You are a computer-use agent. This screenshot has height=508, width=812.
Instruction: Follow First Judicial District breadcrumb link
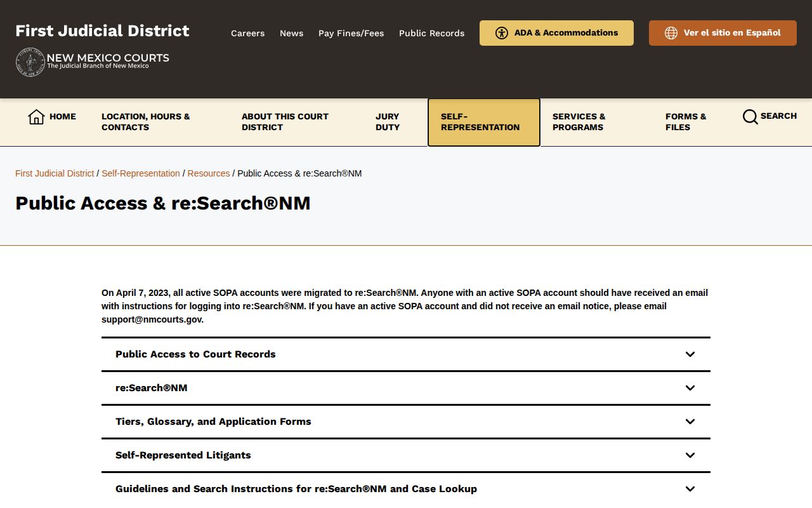pyautogui.click(x=55, y=173)
